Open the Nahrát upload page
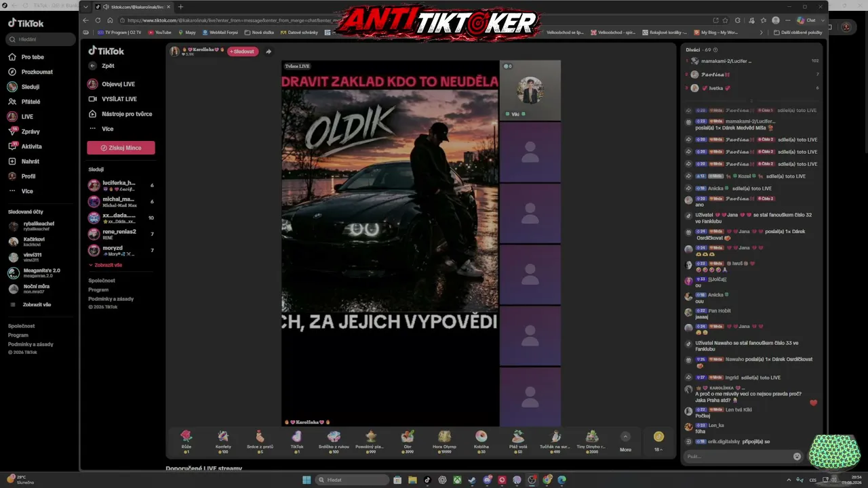The image size is (868, 488). (x=24, y=161)
